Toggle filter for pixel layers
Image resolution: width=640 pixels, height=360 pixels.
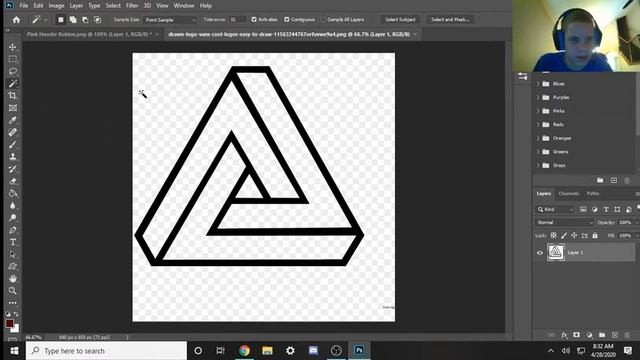pyautogui.click(x=583, y=209)
